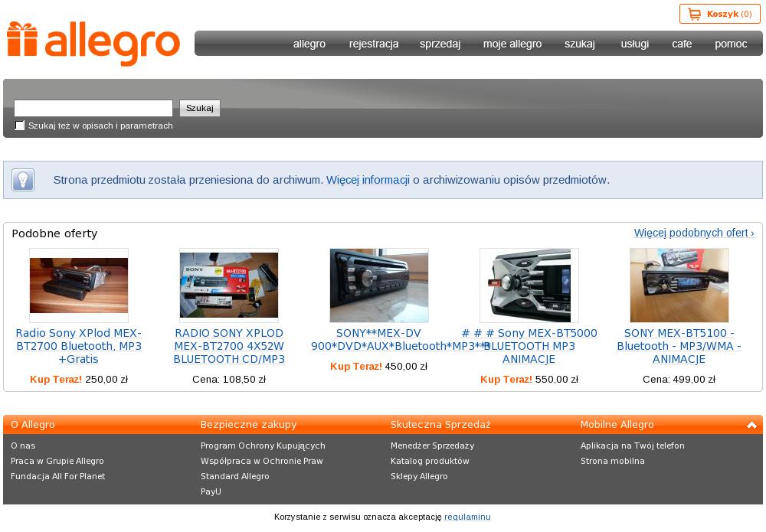
Task: Open 'PayU' footer link
Action: pyautogui.click(x=211, y=491)
